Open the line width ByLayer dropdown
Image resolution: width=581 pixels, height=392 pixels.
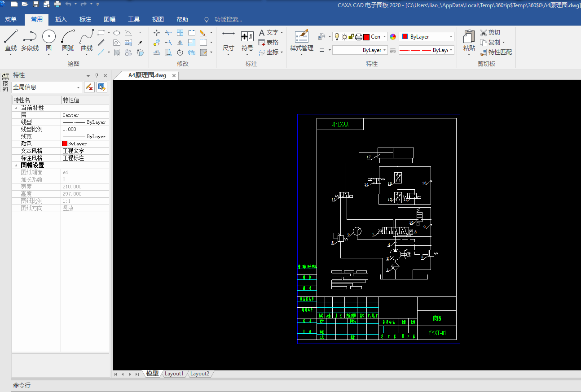(360, 50)
